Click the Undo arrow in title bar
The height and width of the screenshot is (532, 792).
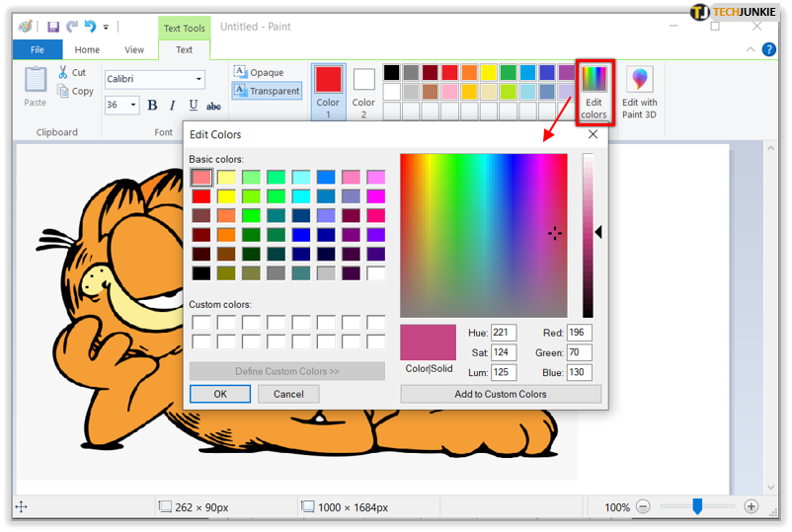(x=90, y=27)
